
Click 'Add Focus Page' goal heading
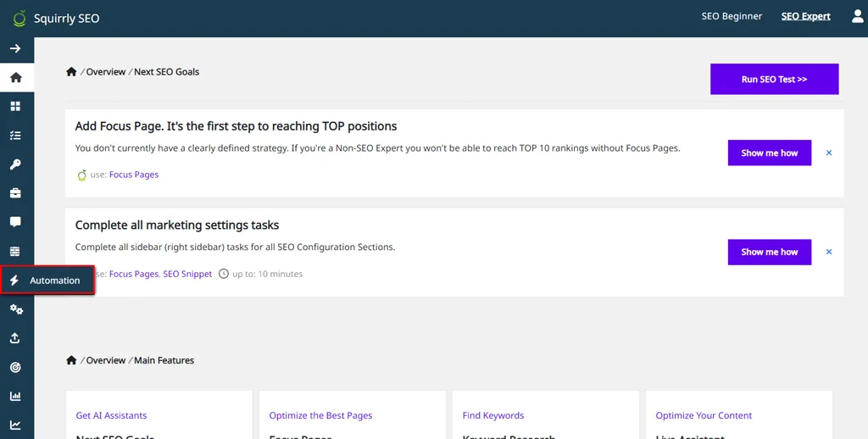click(x=236, y=126)
